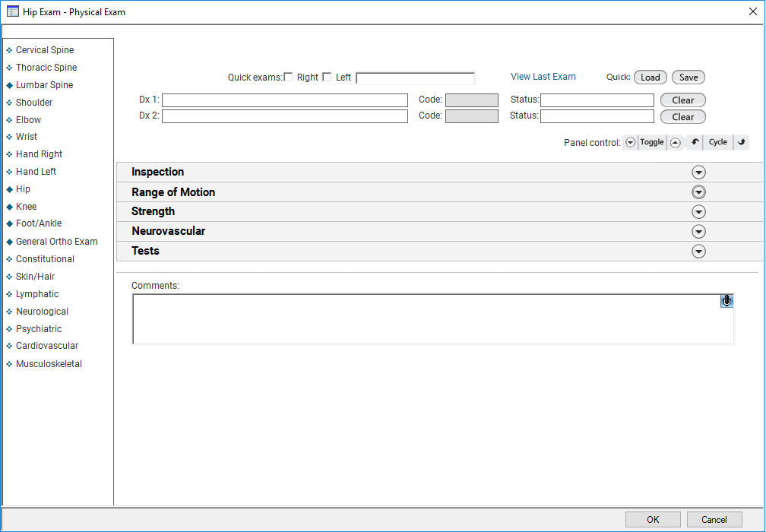Expand the Neurovascular panel arrow
Screen dimensions: 766x532
coord(698,232)
